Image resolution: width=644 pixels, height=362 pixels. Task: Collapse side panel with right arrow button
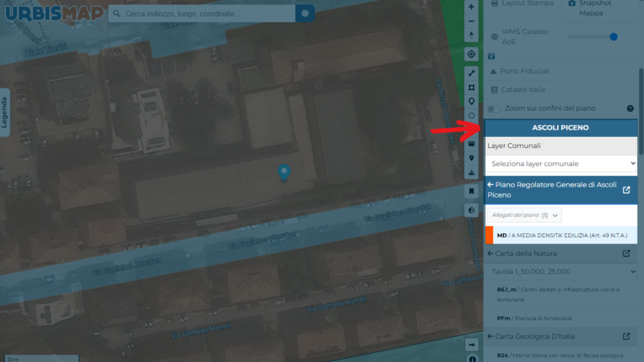pyautogui.click(x=471, y=344)
